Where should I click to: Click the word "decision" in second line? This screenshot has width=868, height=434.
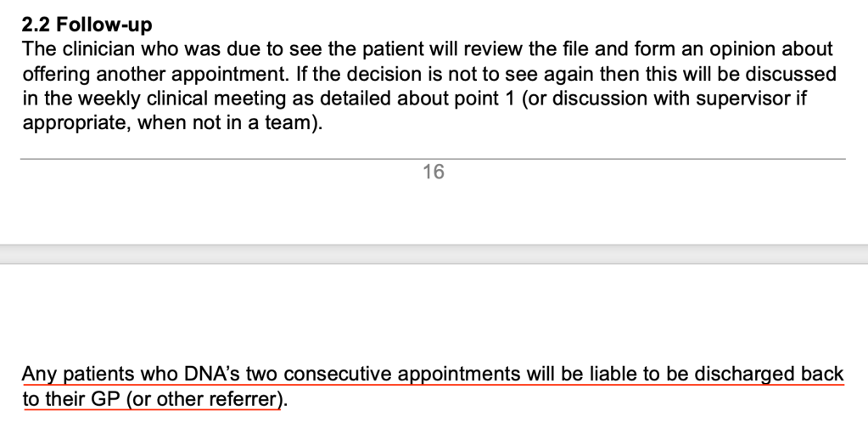click(x=442, y=74)
